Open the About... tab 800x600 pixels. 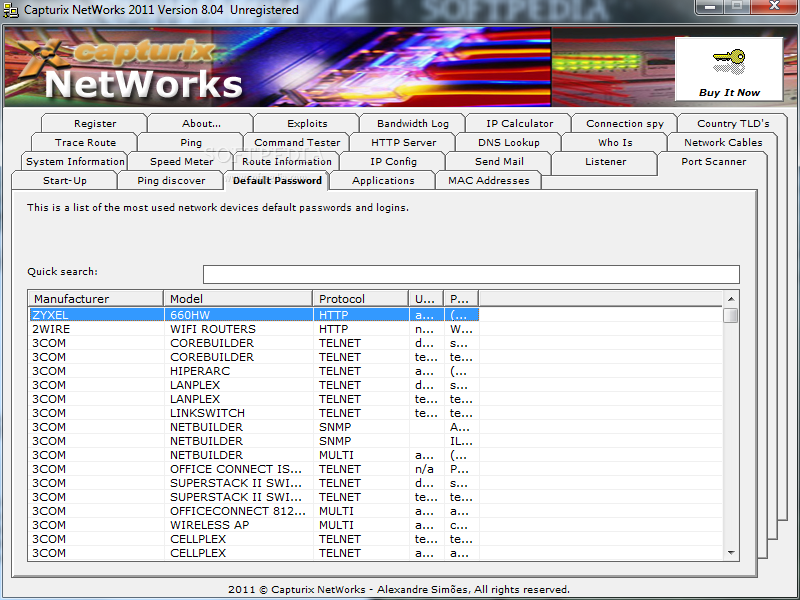(201, 123)
